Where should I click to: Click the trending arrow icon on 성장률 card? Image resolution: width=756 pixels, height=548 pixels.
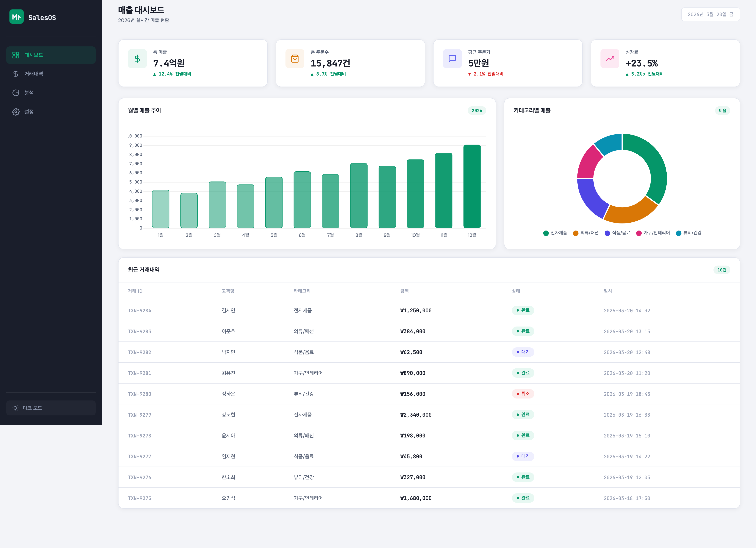(610, 59)
